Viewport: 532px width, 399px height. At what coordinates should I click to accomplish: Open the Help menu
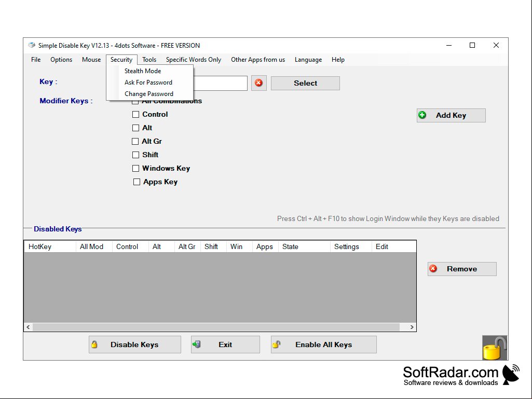click(338, 59)
